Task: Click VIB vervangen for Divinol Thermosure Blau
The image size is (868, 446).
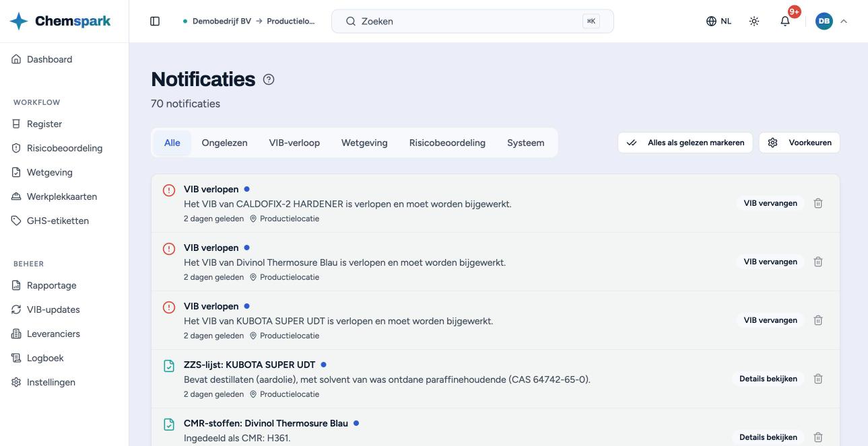Action: click(x=770, y=262)
